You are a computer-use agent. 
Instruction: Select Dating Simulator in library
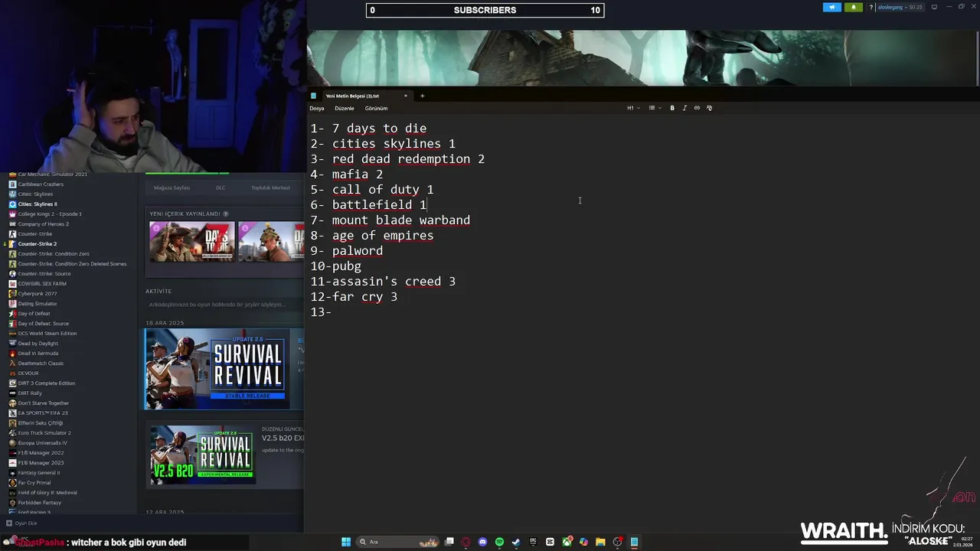click(38, 304)
